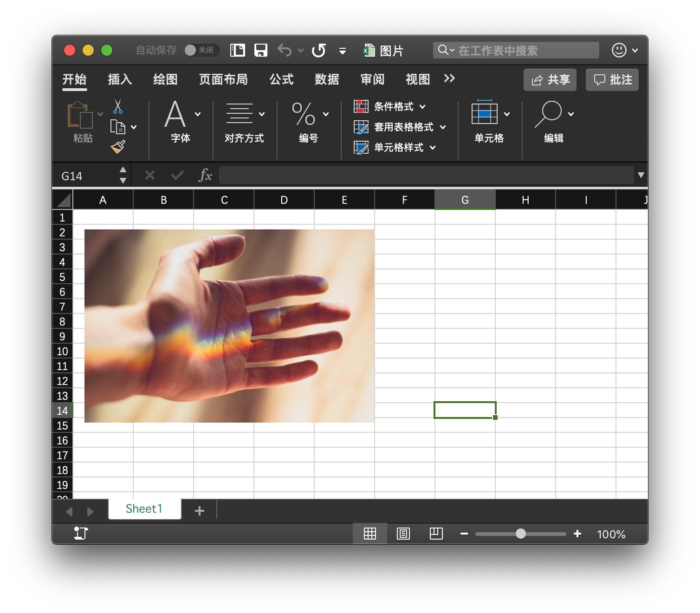Image resolution: width=700 pixels, height=613 pixels.
Task: Expand the Alignment (对齐方式) group dropdown
Action: [x=262, y=114]
